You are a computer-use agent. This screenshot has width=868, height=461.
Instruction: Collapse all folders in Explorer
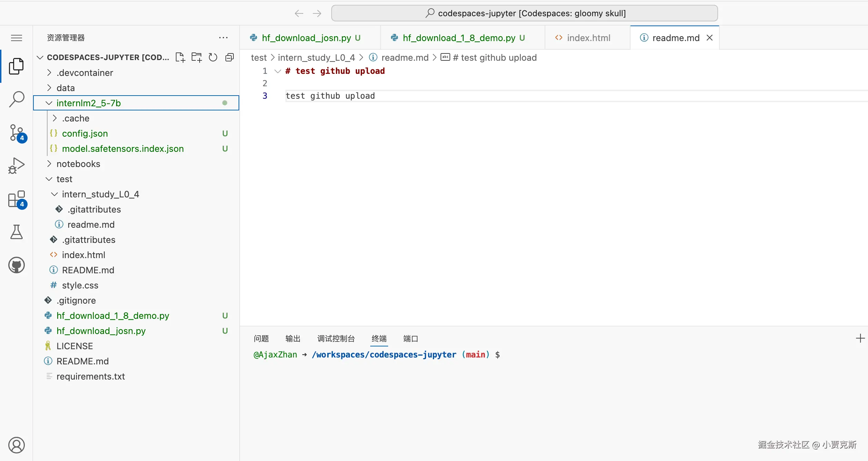pyautogui.click(x=230, y=57)
